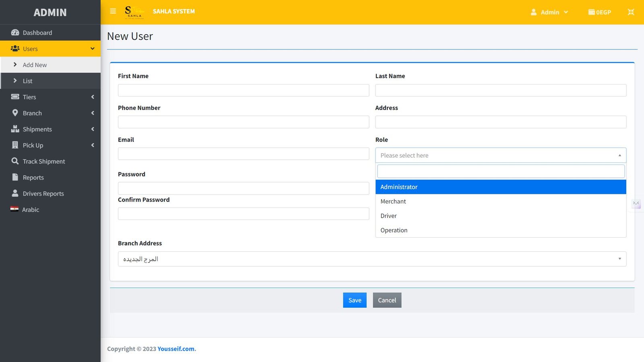Click the Save button
644x362 pixels.
point(355,300)
